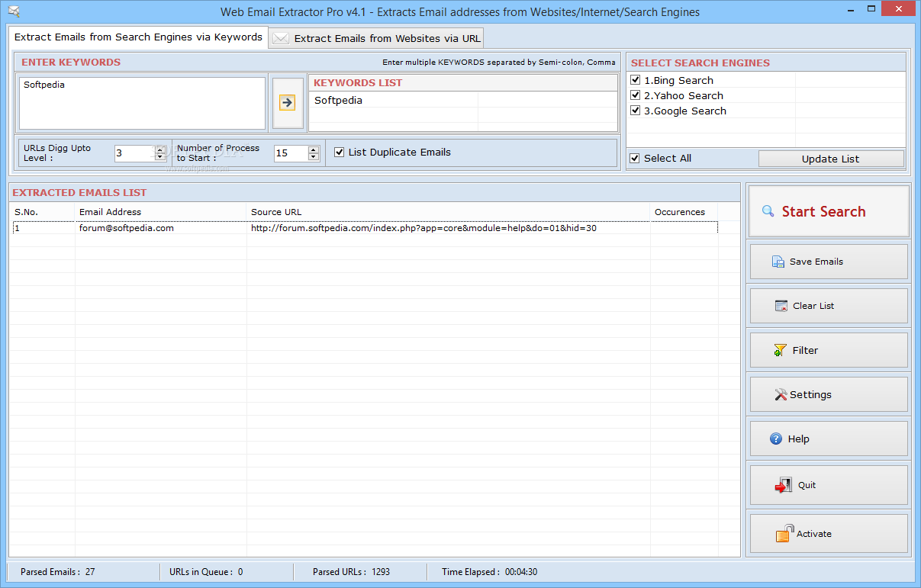Click the forum.softpedia.com source URL cell
The image size is (921, 588).
[x=449, y=228]
